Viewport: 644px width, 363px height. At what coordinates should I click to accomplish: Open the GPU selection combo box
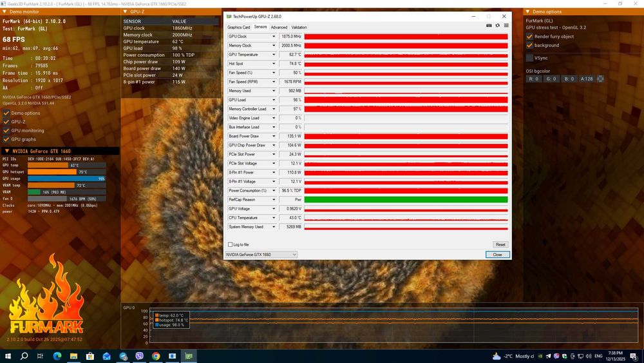coord(261,255)
